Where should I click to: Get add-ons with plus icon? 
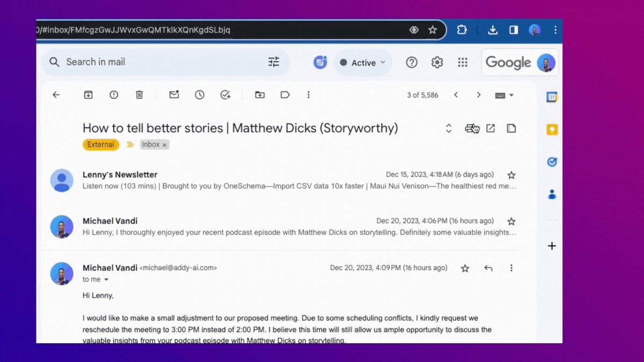552,246
